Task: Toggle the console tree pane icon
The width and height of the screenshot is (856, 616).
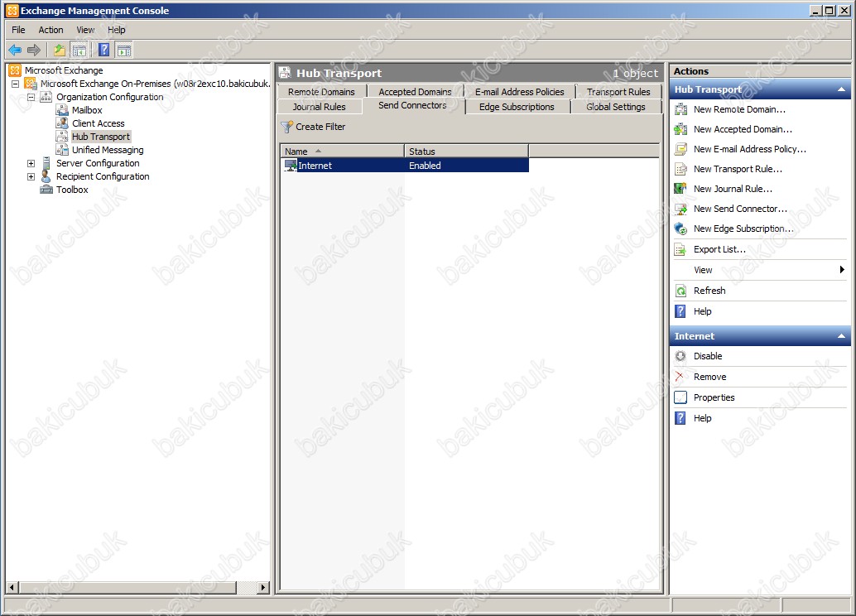Action: [x=79, y=51]
